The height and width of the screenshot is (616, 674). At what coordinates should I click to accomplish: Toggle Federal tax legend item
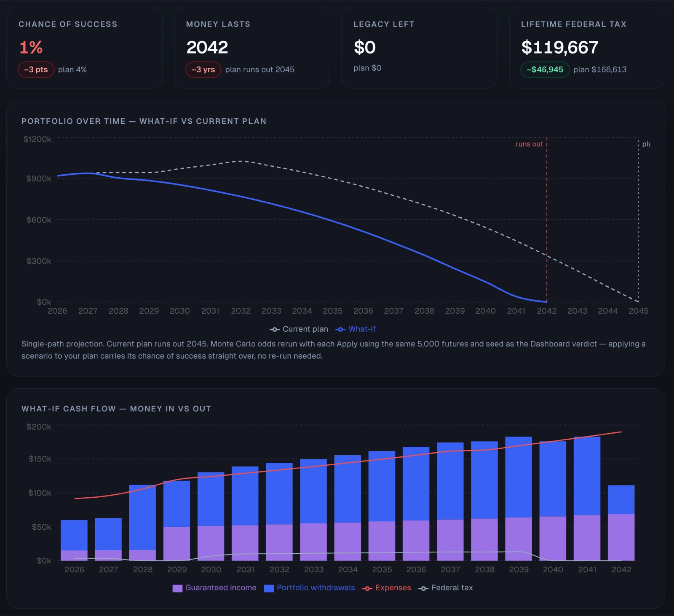click(446, 588)
